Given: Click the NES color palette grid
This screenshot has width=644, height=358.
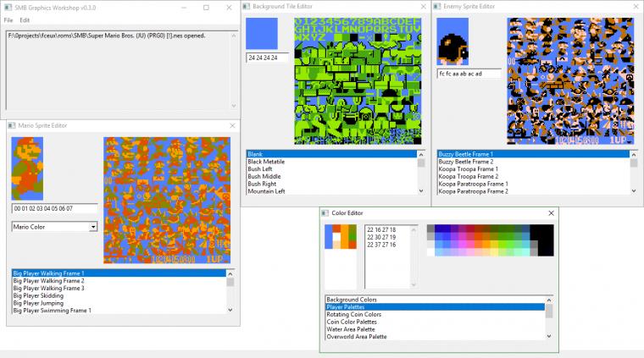Looking at the screenshot, I should point(490,240).
